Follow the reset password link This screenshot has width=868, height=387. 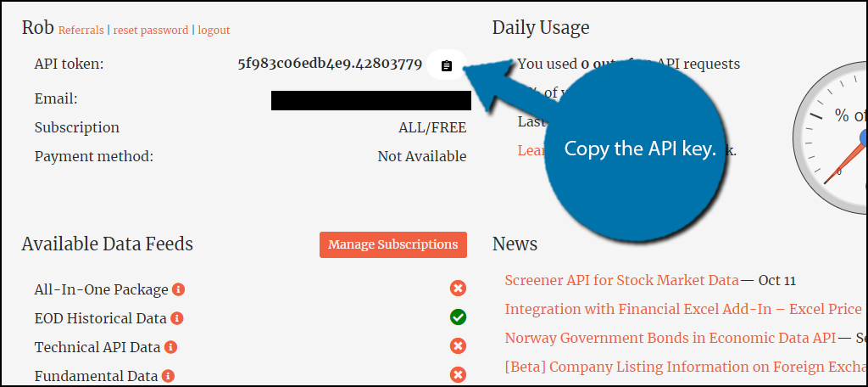pos(151,30)
